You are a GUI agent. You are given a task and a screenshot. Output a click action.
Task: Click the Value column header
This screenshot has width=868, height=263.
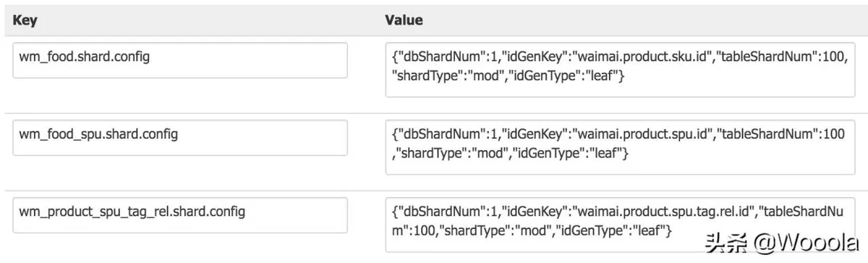click(x=404, y=20)
